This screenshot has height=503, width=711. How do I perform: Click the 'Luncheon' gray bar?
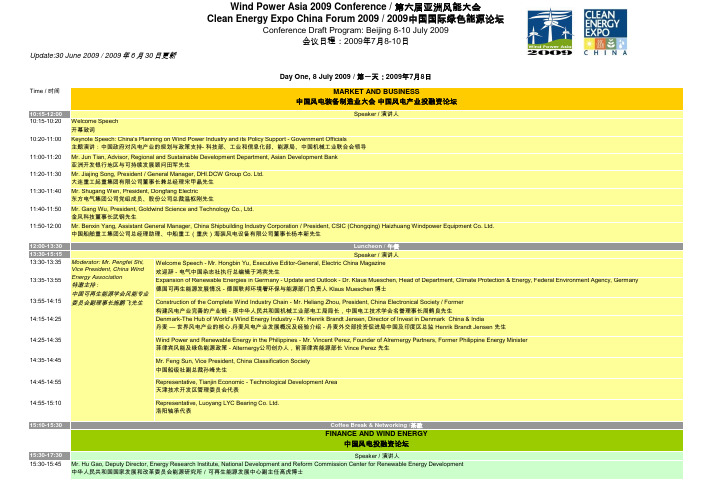377,246
